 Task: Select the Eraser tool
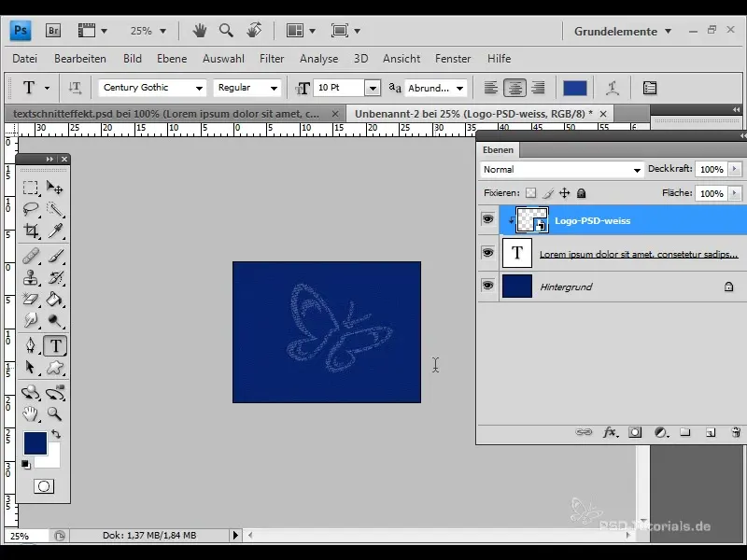[x=31, y=299]
